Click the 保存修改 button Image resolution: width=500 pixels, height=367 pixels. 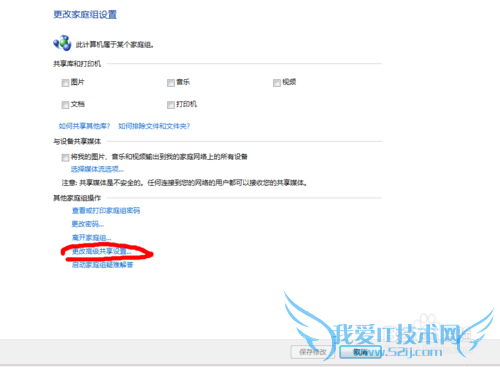313,352
